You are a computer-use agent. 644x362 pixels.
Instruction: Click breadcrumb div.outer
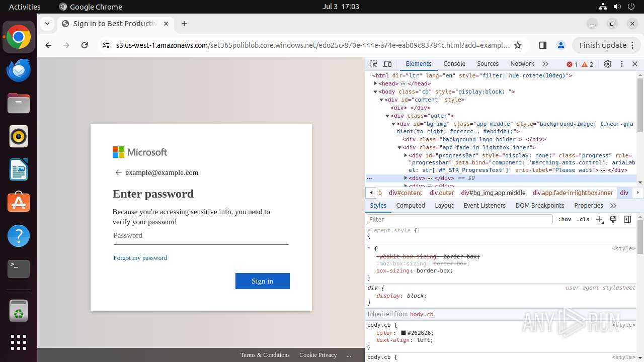(x=442, y=193)
